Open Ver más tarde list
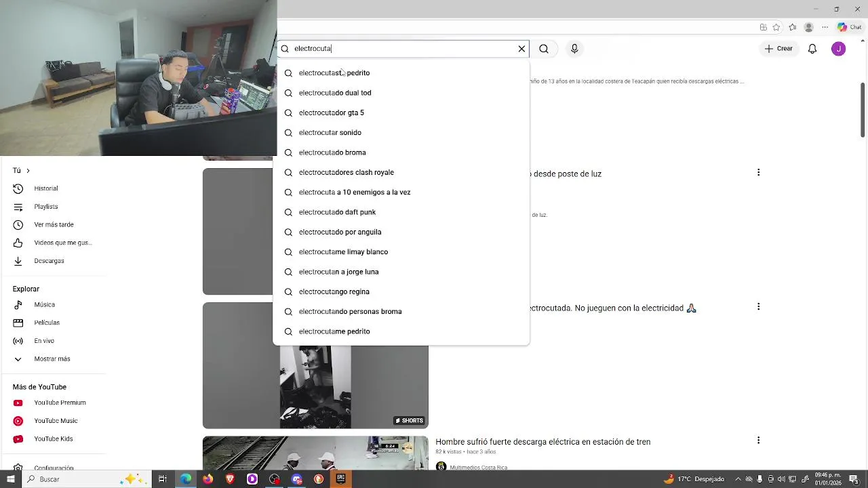The height and width of the screenshot is (488, 868). (x=54, y=224)
